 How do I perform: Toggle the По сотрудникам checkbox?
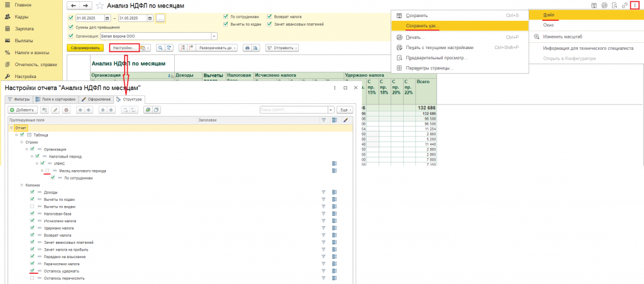[226, 16]
